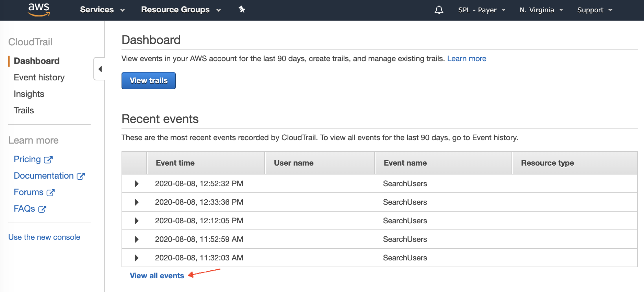Click the AWS logo home icon
The image size is (644, 292).
[39, 10]
